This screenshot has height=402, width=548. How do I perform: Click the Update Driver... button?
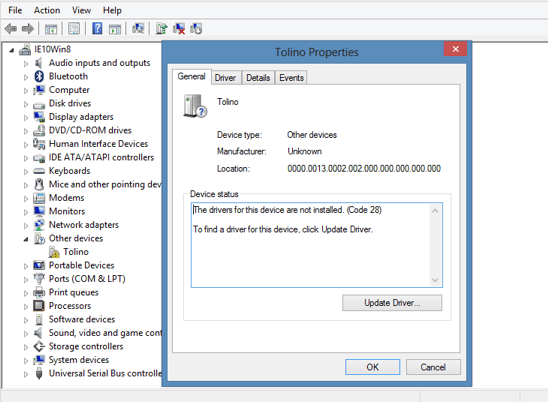(392, 303)
